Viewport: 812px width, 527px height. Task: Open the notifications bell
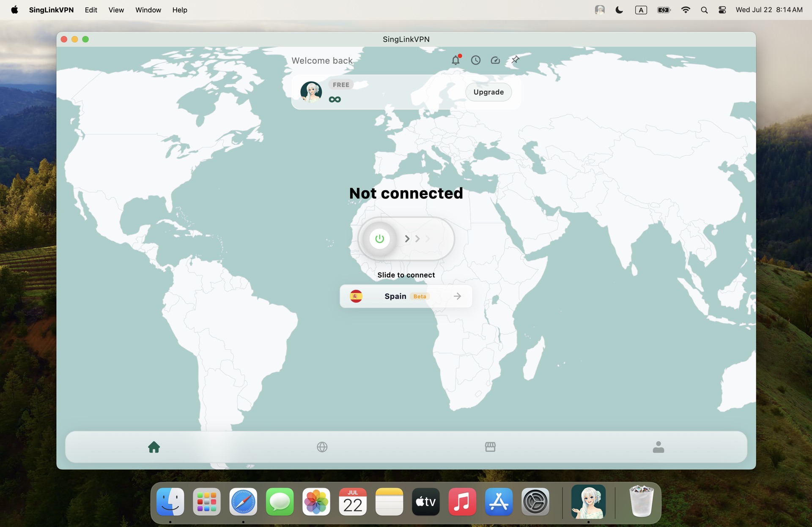pyautogui.click(x=455, y=60)
